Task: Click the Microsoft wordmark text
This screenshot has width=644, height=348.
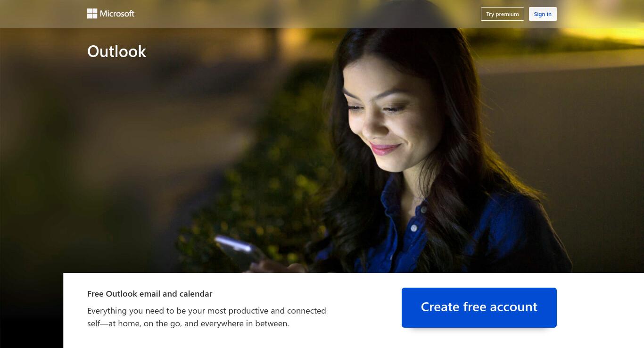Action: point(117,14)
